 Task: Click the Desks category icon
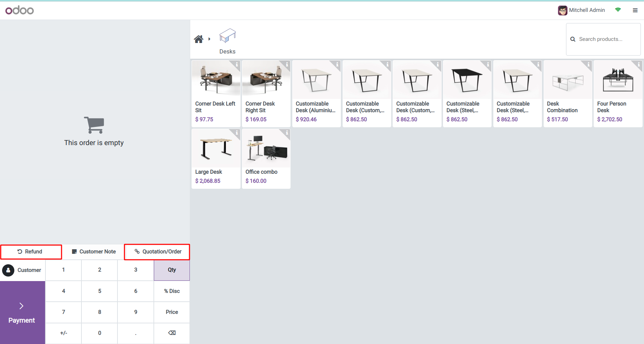point(227,36)
